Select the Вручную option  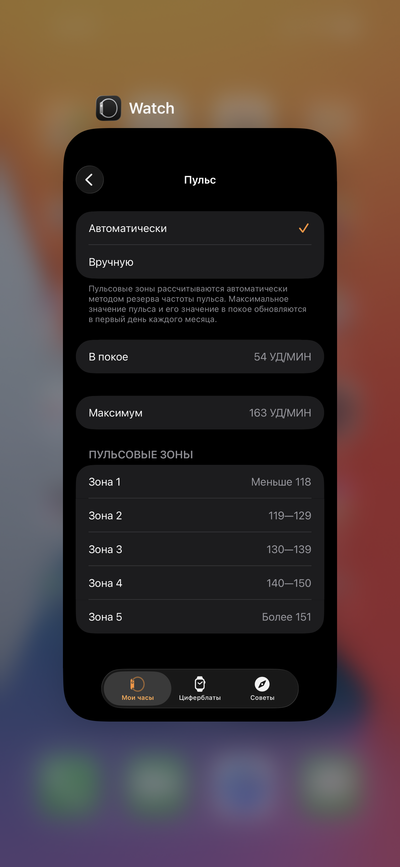click(x=200, y=262)
